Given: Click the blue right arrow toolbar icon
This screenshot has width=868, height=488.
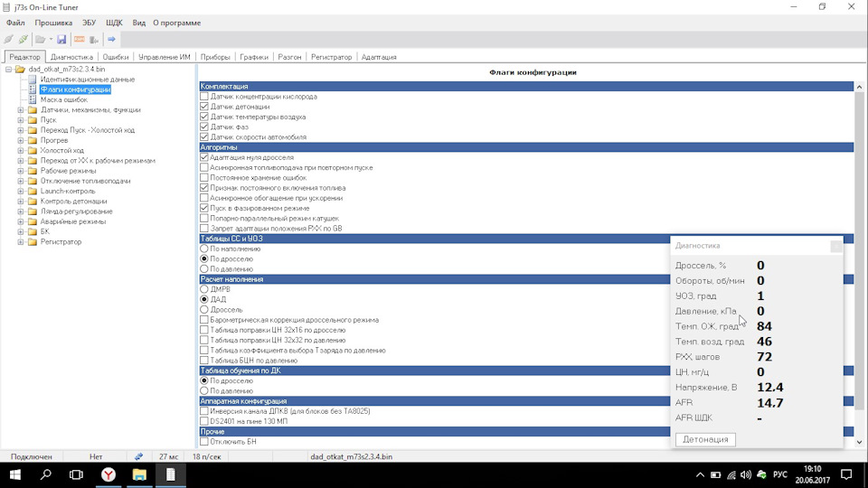Looking at the screenshot, I should click(x=111, y=40).
